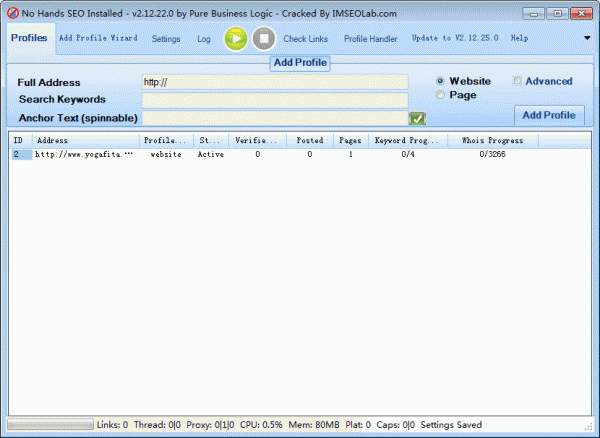Click the 0/3266 whois progress cell

tap(492, 155)
